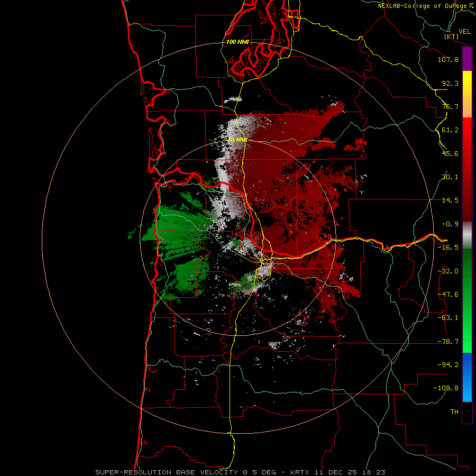
Task: Click the 30.1 legend value
Action: point(450,177)
